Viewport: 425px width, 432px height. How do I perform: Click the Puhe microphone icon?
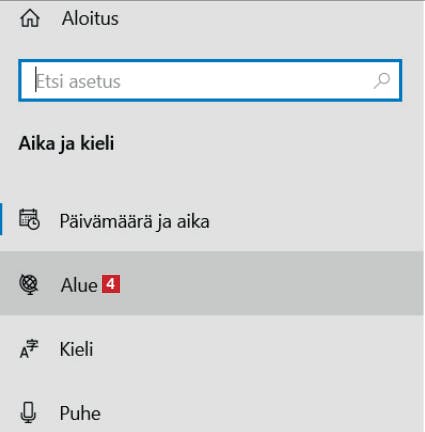tap(28, 413)
